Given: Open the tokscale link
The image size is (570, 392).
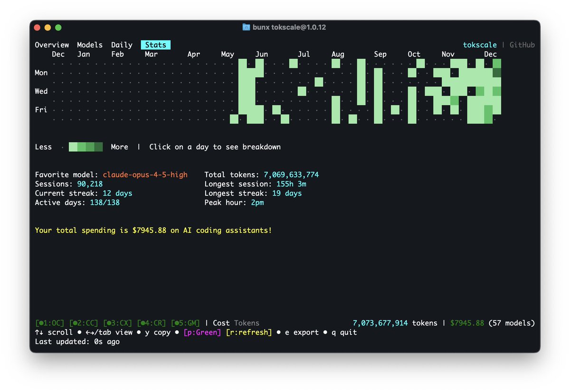Looking at the screenshot, I should 480,45.
